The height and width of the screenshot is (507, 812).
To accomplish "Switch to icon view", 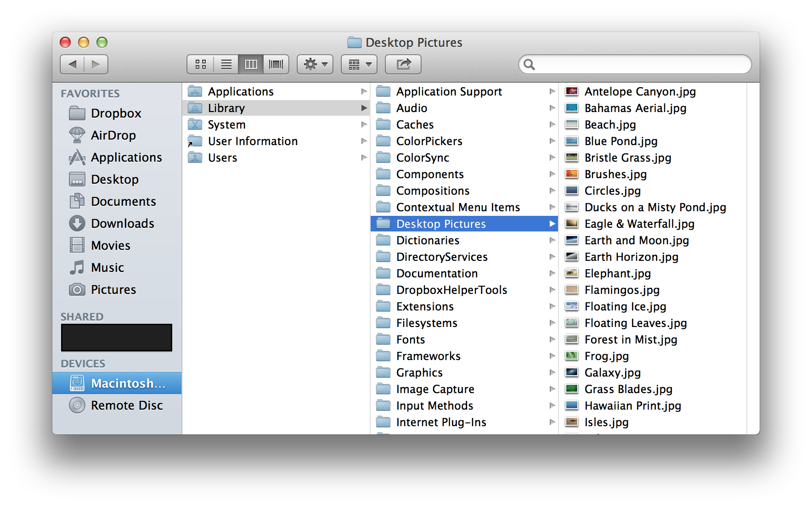I will click(x=201, y=64).
